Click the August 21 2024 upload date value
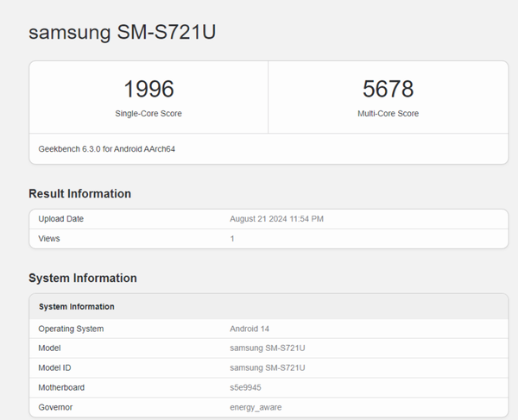The image size is (518, 420). (276, 219)
